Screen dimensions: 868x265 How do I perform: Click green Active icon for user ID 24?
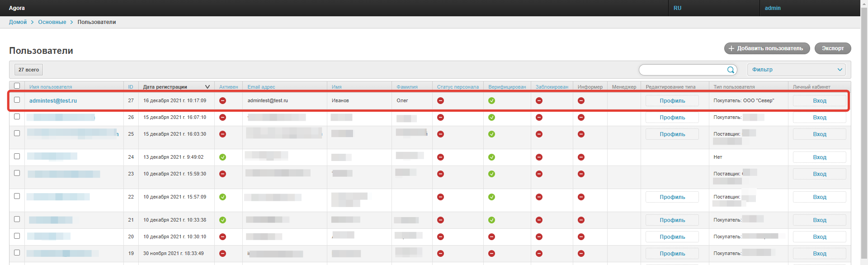[222, 157]
